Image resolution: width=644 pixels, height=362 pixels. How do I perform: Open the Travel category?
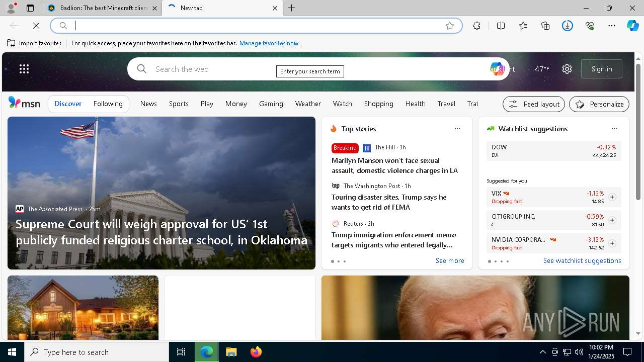pos(446,104)
